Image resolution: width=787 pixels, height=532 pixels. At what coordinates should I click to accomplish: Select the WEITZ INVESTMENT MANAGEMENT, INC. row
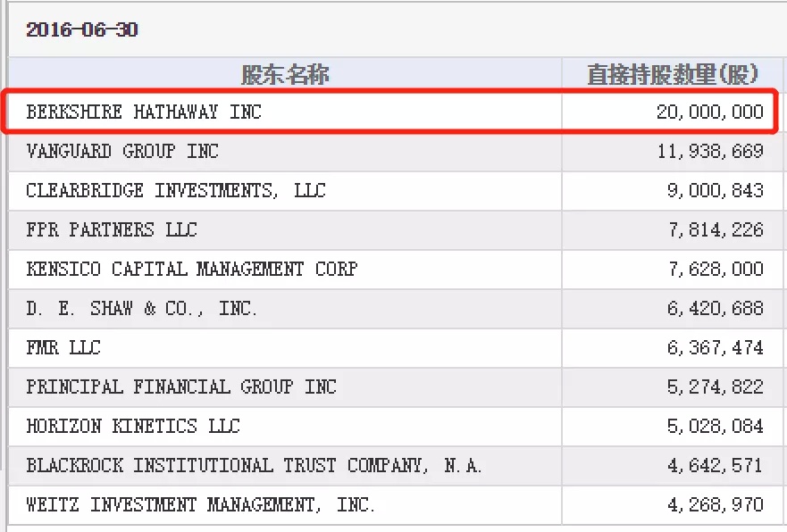pos(396,504)
